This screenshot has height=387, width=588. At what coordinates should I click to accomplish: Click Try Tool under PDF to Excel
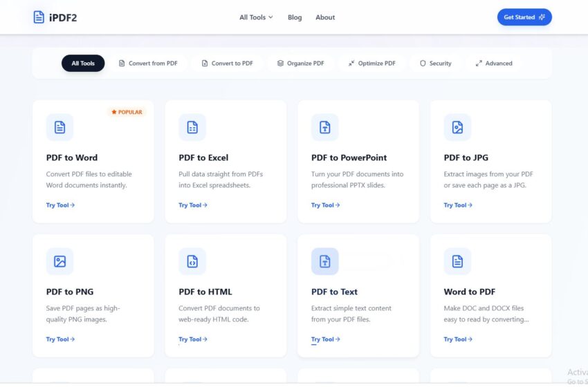pos(193,205)
